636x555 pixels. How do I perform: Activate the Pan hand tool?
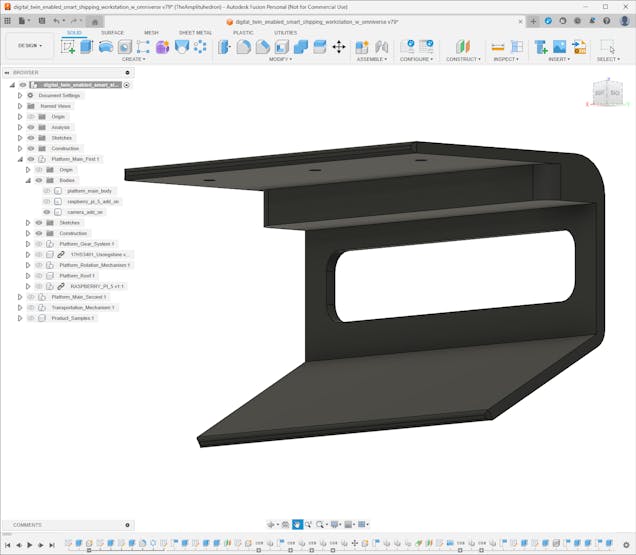coord(297,524)
